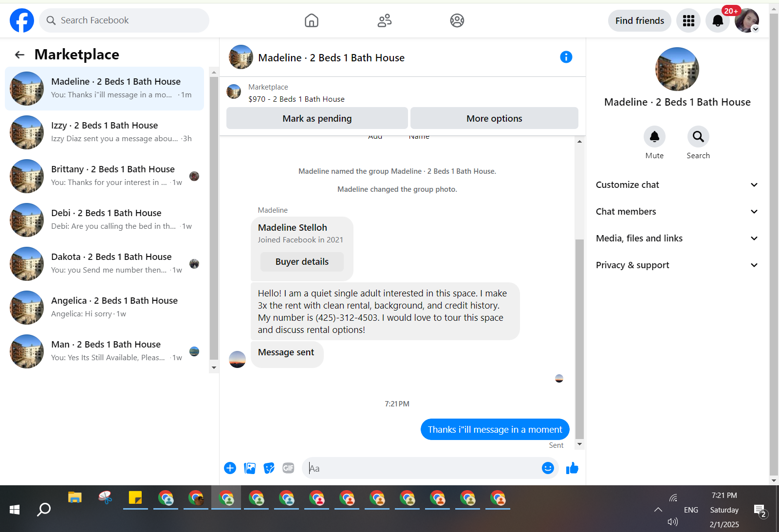
Task: Click Buyer details button
Action: [x=302, y=262]
